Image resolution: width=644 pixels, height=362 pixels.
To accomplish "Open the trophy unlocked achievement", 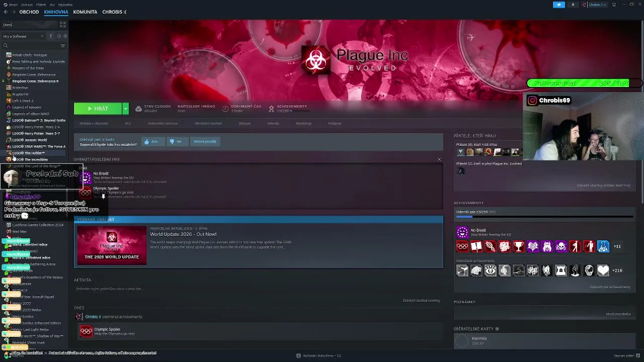I will [x=519, y=246].
